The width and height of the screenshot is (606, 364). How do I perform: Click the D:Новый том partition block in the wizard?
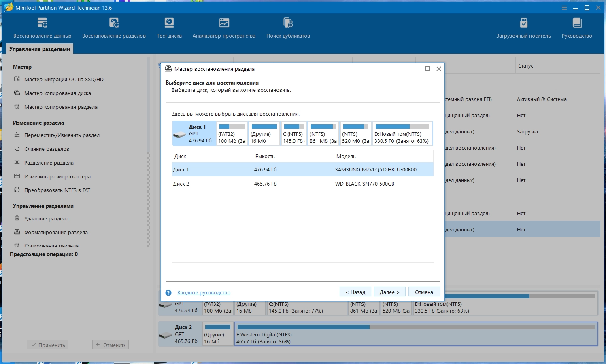[x=402, y=133]
